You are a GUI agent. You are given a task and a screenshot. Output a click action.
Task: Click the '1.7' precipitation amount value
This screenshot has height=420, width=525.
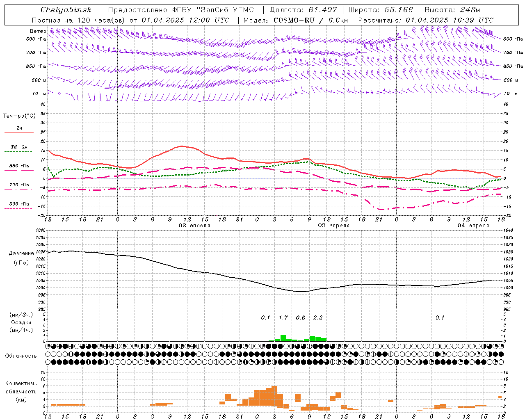pyautogui.click(x=283, y=317)
